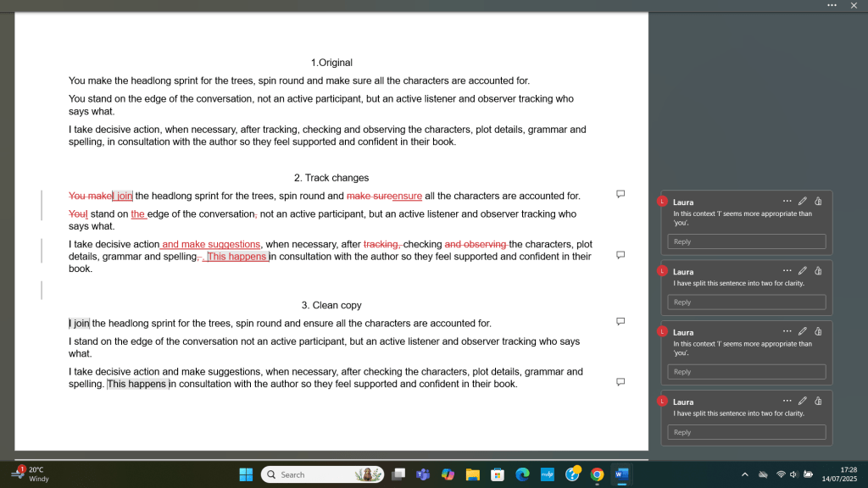Click thumbs-up icon on second comment from top

pos(818,270)
